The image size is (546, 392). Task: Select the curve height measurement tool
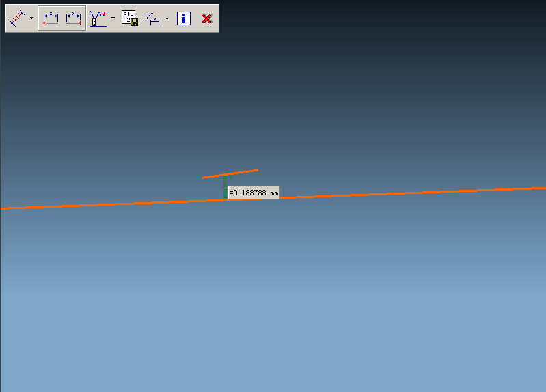[x=98, y=18]
